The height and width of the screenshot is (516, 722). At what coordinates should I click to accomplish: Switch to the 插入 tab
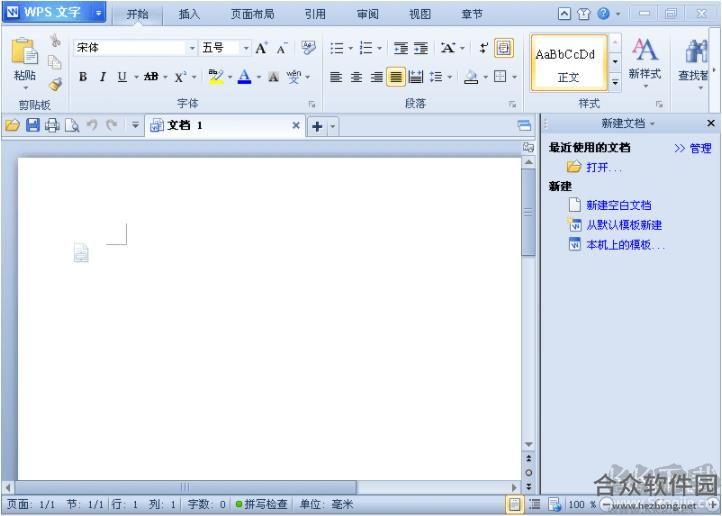[189, 14]
